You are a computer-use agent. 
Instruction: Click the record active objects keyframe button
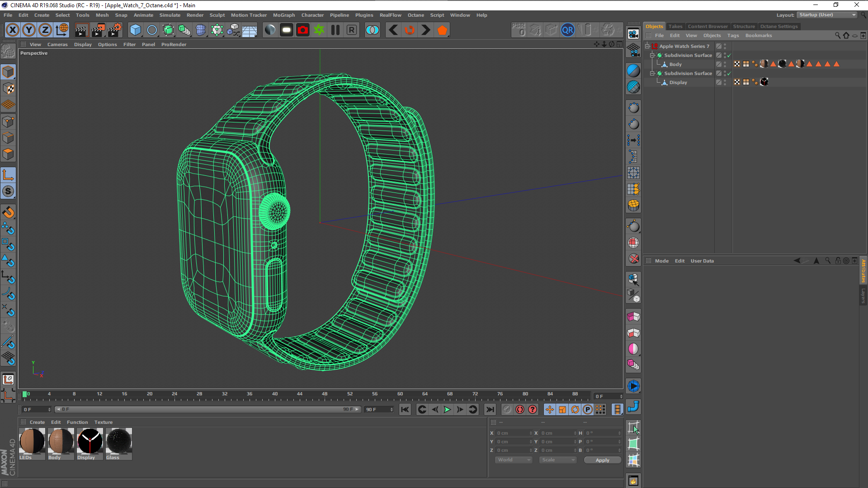[x=520, y=409]
